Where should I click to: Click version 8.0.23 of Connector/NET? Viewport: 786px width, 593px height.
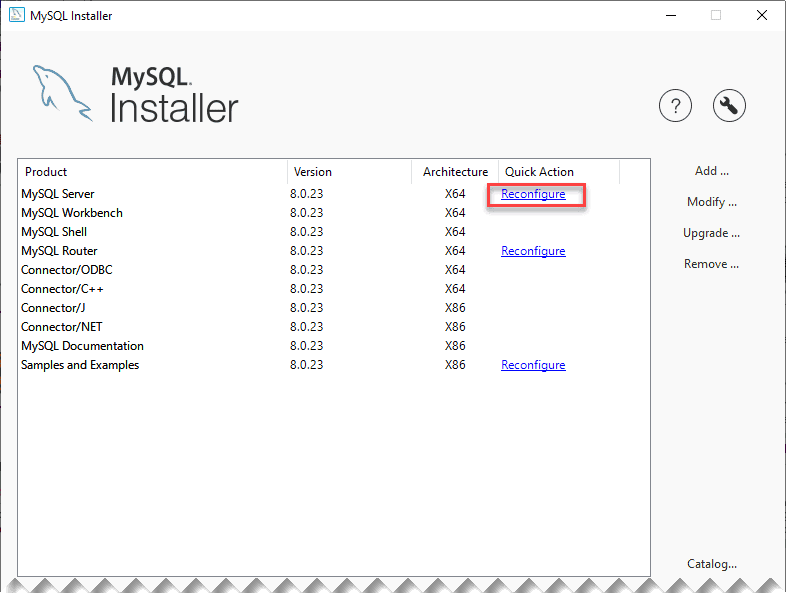pyautogui.click(x=306, y=327)
